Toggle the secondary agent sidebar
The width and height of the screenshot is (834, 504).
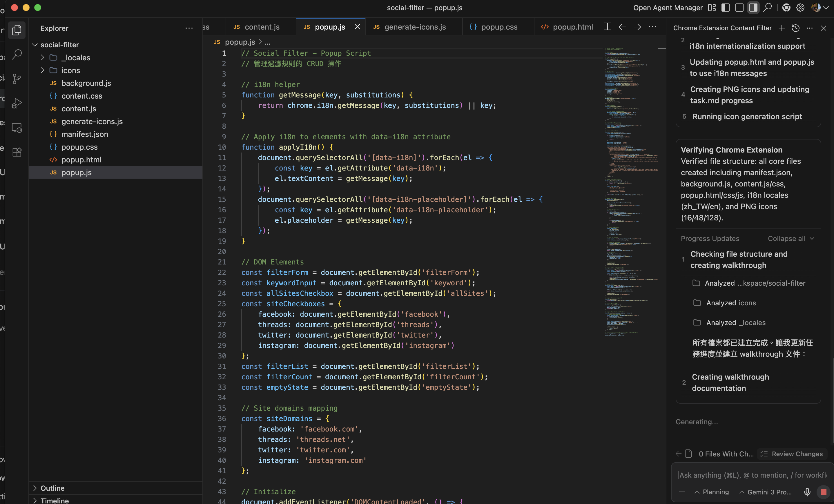pos(753,8)
